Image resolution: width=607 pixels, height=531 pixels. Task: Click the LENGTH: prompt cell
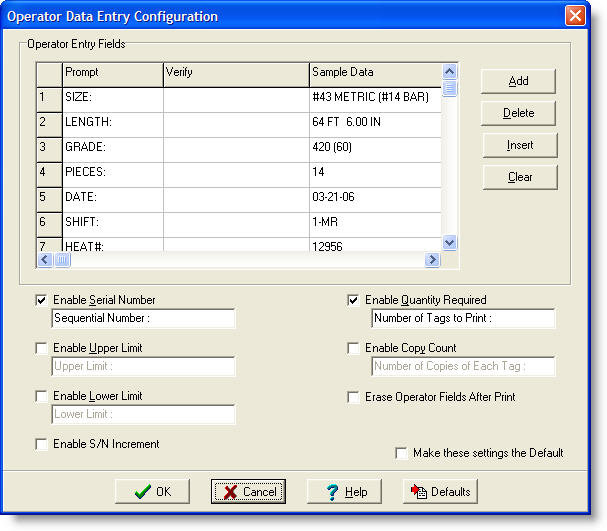(x=113, y=125)
